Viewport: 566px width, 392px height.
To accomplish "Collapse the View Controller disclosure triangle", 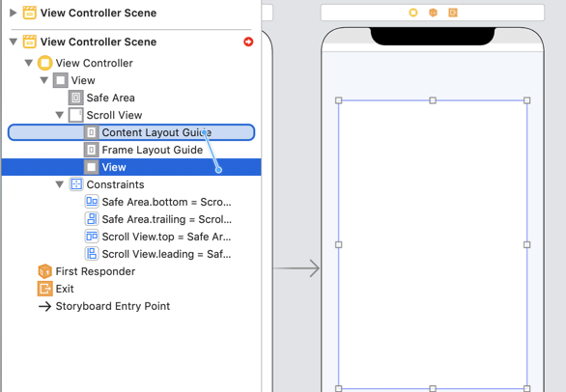I will pyautogui.click(x=29, y=63).
